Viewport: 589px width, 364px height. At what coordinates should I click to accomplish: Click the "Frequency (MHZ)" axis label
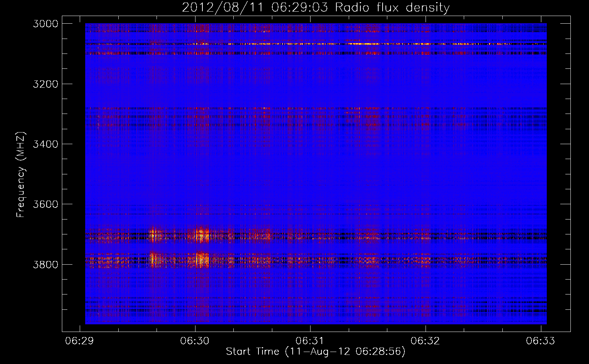[21, 175]
